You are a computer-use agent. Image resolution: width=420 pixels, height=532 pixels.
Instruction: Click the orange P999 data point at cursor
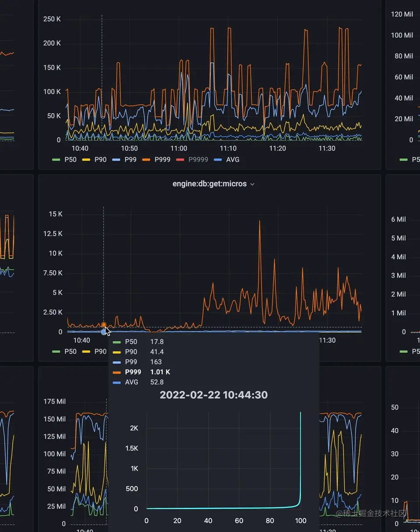tap(104, 325)
